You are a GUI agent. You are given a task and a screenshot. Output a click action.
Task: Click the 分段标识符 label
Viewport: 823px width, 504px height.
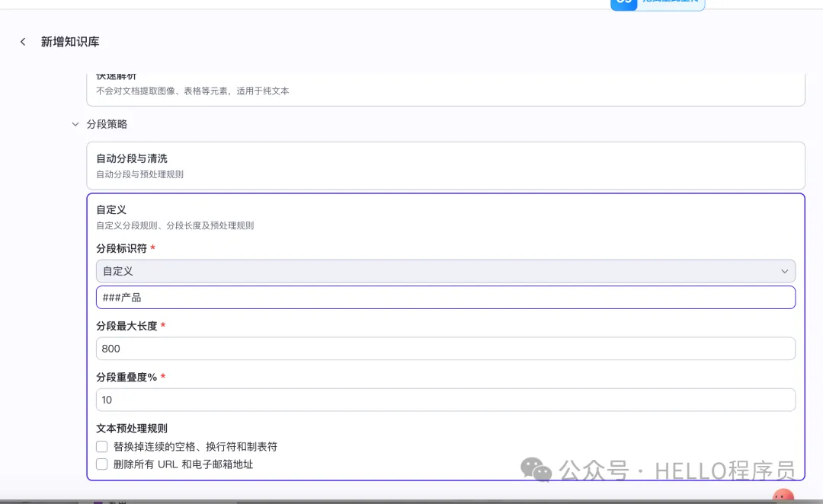[x=121, y=248]
